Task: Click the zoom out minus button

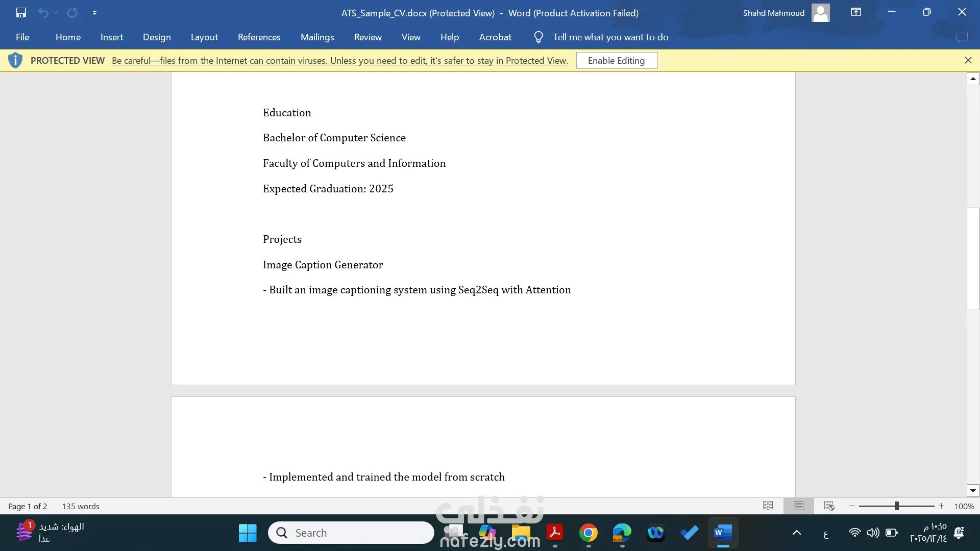Action: click(851, 506)
